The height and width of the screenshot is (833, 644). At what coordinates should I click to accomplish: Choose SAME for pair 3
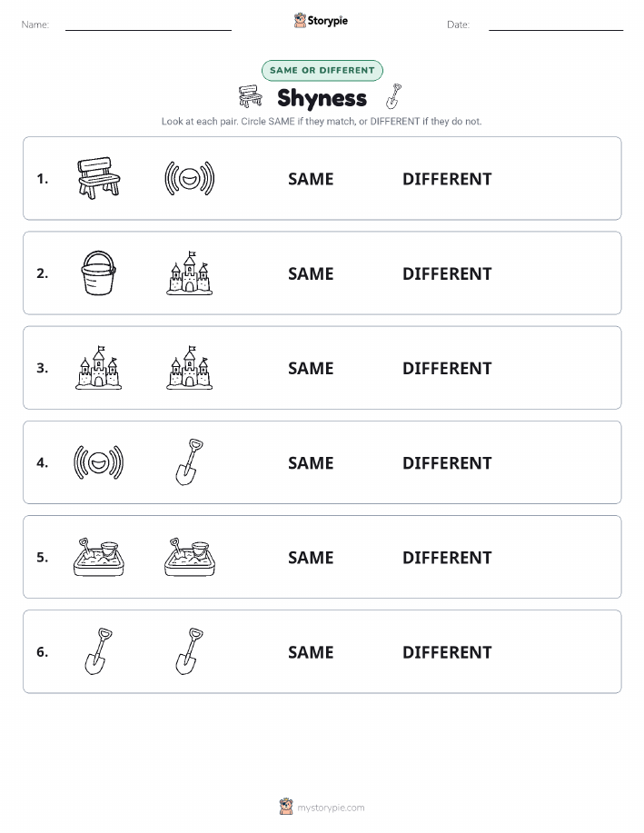click(311, 368)
